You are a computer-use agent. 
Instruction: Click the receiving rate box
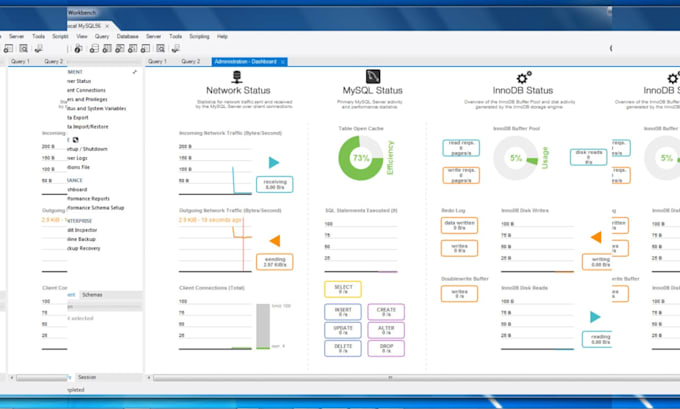pos(275,184)
